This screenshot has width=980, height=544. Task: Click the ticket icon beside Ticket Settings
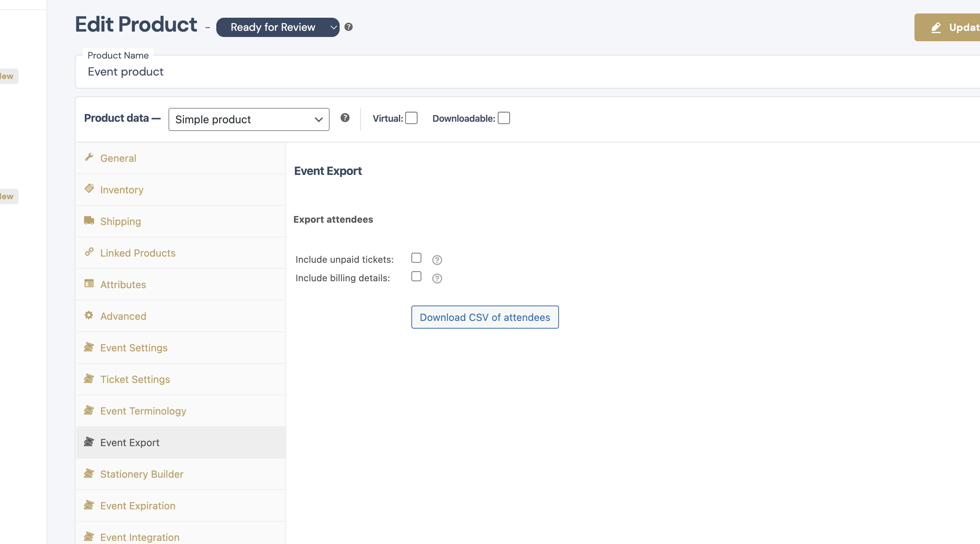(x=89, y=378)
